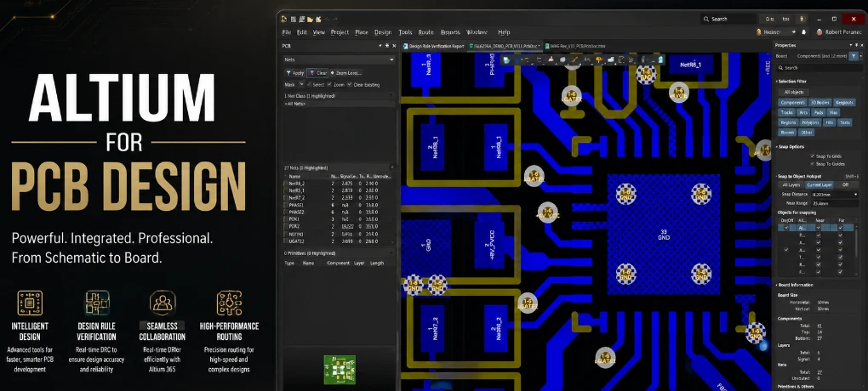Click the Properties panel Search field

tap(819, 67)
